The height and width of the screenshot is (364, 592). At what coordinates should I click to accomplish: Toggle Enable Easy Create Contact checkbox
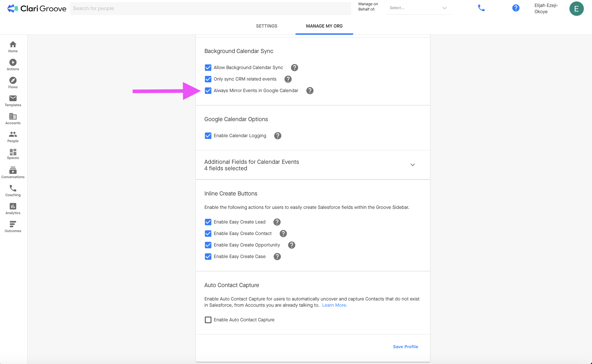click(x=208, y=234)
